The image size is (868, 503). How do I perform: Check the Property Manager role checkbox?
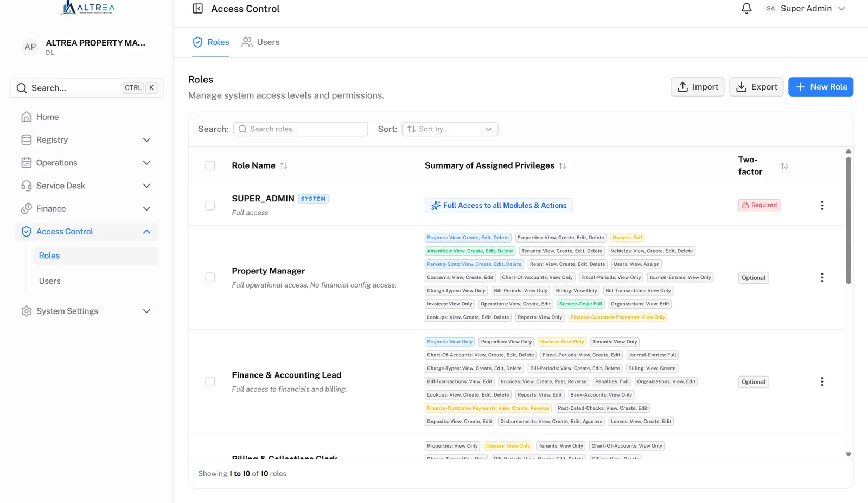coord(210,277)
